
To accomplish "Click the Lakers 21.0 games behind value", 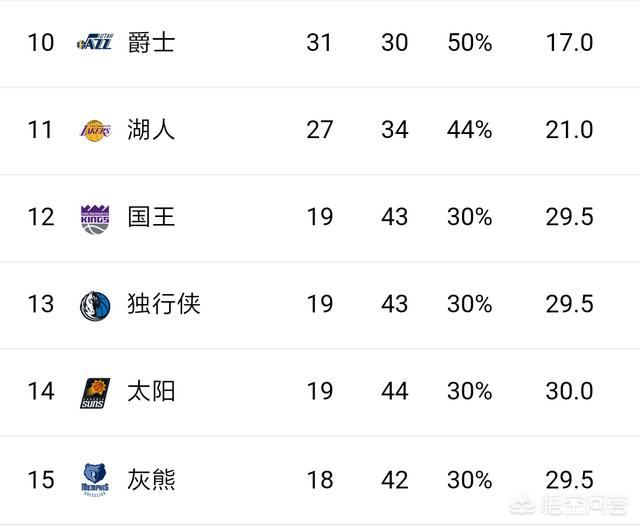I will click(x=569, y=130).
